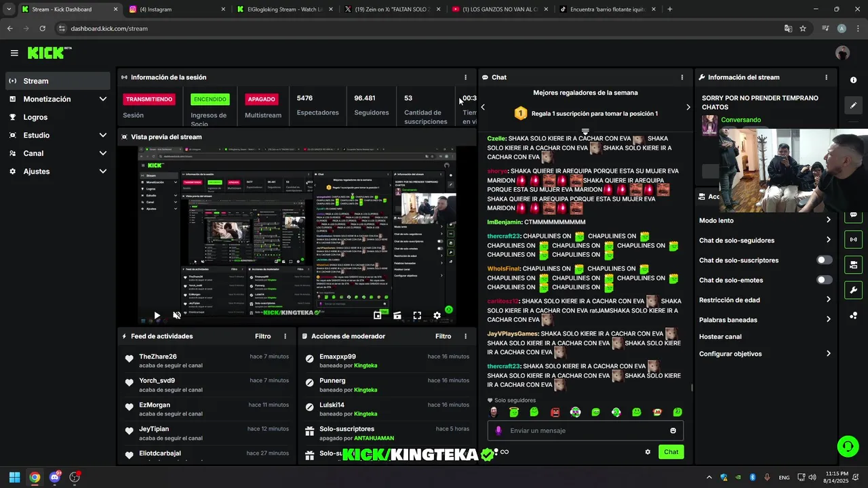The image size is (868, 488).
Task: Open the emoji picker in message box
Action: 673,430
